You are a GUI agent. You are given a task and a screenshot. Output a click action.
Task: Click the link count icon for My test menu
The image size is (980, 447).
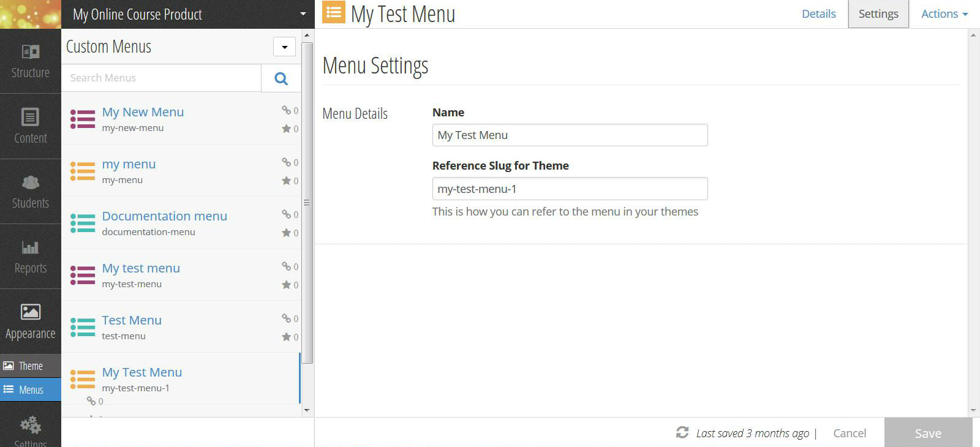click(286, 266)
